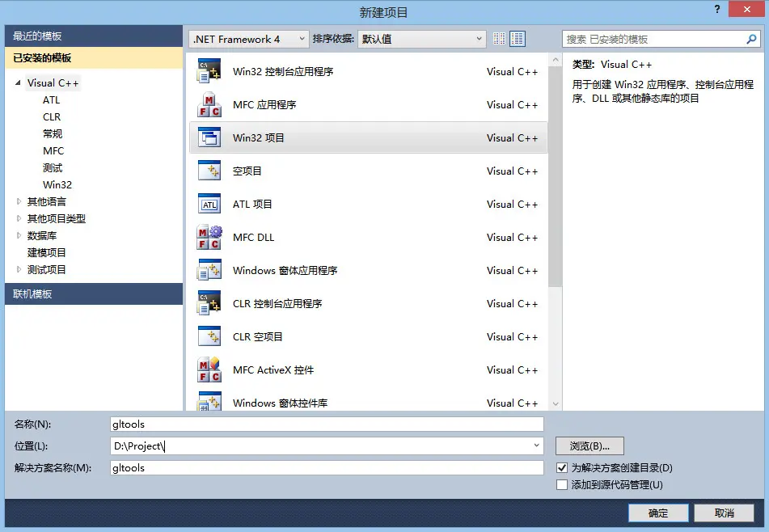
Task: Switch to medium icons list view
Action: coord(518,39)
